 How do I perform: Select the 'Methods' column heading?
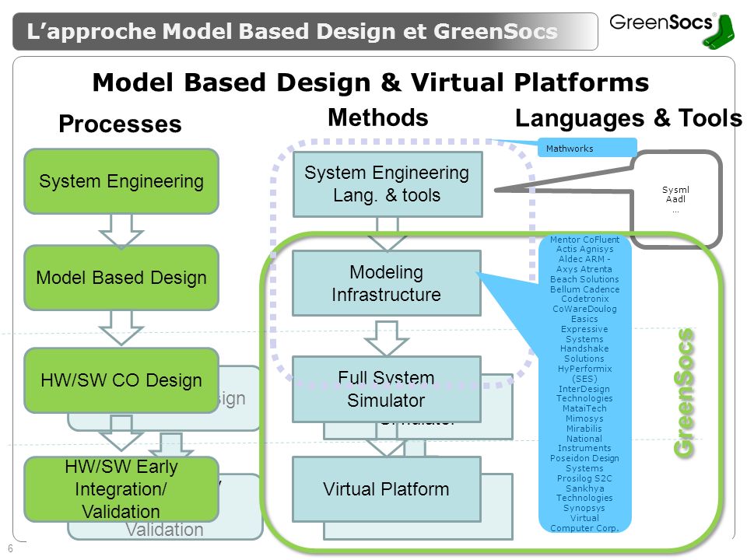coord(378,117)
